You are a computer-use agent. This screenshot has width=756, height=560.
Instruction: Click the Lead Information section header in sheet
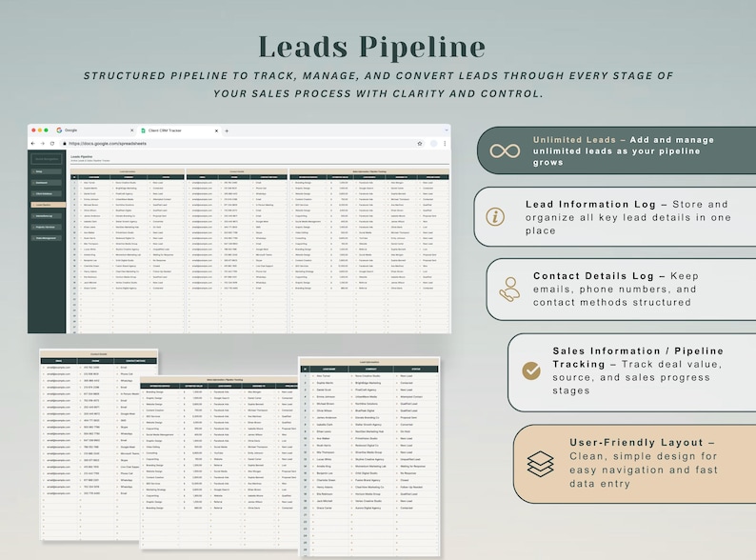pyautogui.click(x=128, y=171)
